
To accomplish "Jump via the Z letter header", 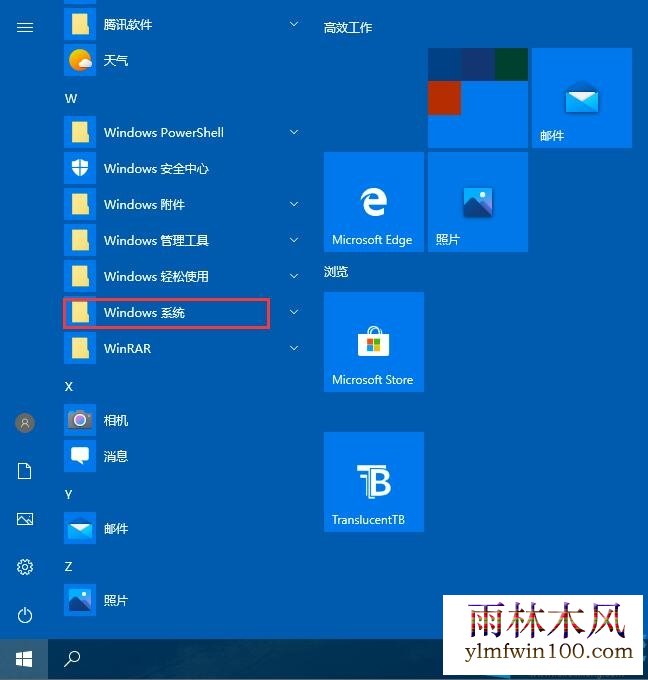I will (68, 566).
